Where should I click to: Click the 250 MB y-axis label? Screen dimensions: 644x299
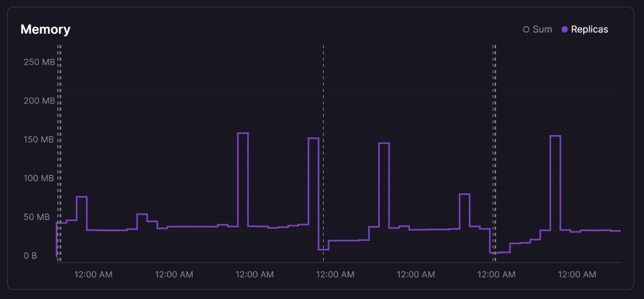[39, 62]
